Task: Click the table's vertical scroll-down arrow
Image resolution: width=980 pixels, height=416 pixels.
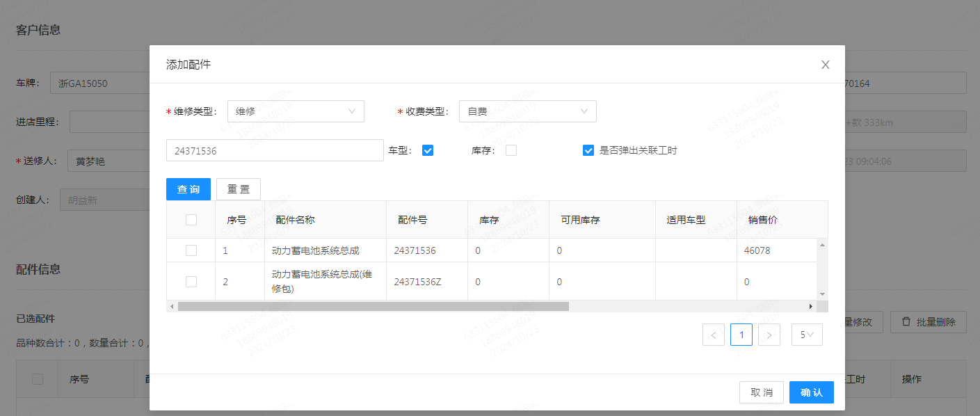Action: pyautogui.click(x=822, y=294)
